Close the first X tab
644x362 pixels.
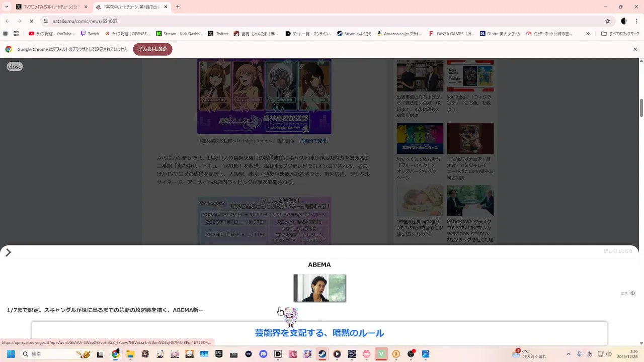point(86,7)
